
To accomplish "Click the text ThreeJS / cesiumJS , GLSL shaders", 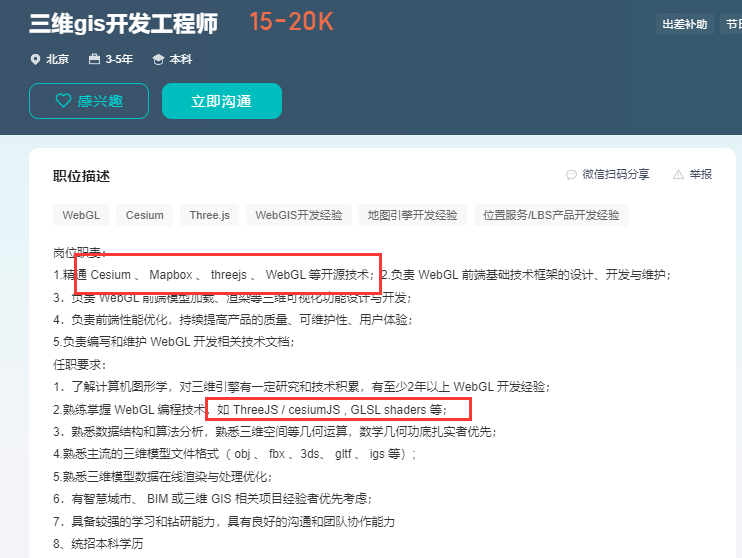I will point(330,409).
